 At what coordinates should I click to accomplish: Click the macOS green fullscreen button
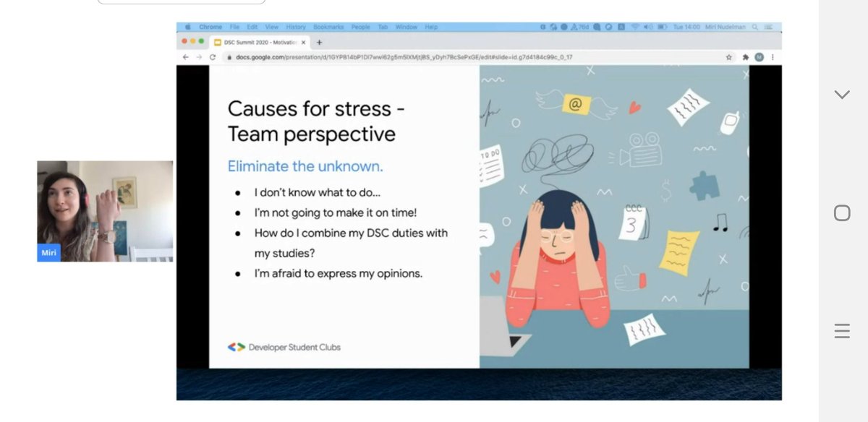point(202,42)
